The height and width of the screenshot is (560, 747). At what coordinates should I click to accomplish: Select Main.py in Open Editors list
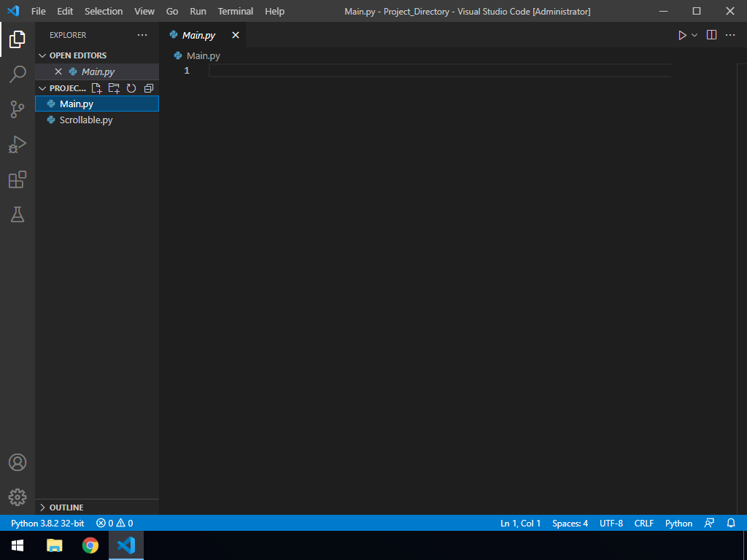pyautogui.click(x=97, y=71)
